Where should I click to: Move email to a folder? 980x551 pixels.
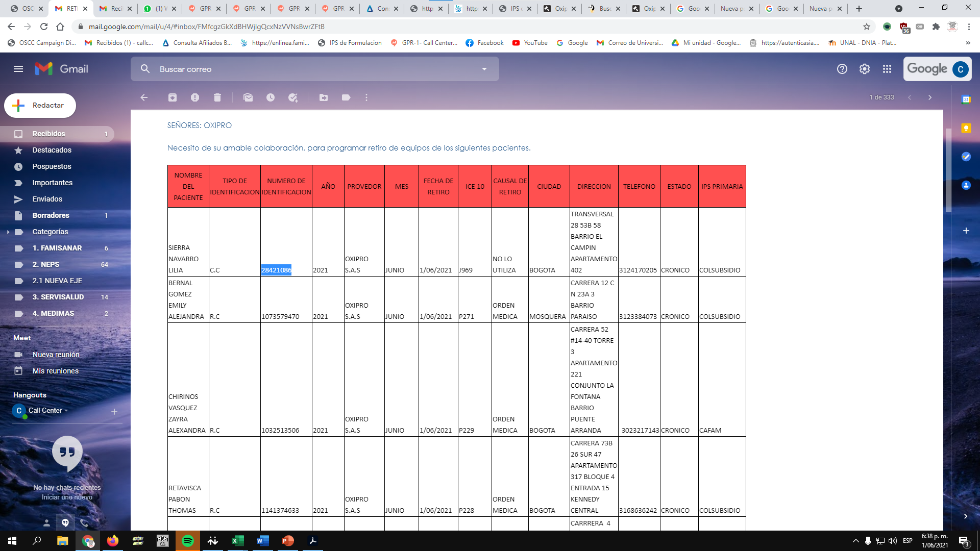[x=324, y=97]
